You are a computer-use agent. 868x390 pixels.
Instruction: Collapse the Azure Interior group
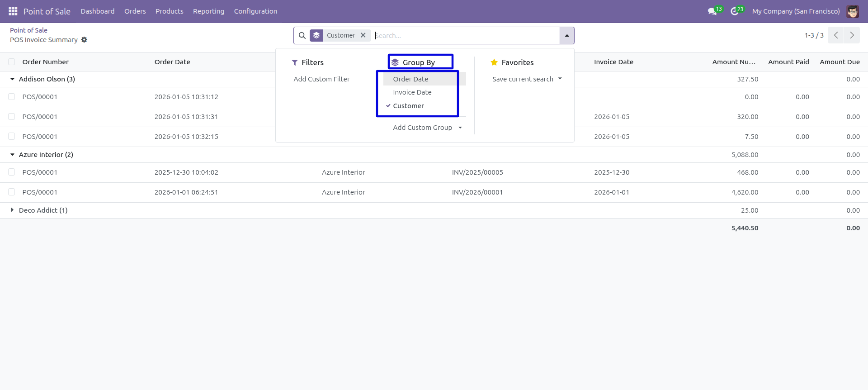(12, 155)
